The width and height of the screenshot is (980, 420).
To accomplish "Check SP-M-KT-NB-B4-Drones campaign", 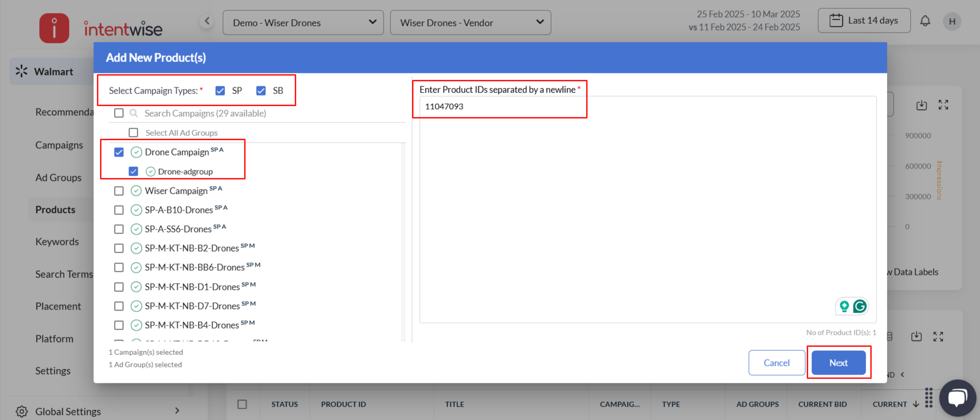I will [x=119, y=325].
